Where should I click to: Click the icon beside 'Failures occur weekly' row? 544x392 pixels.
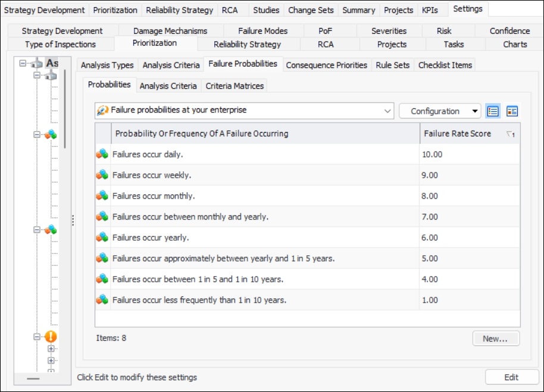pyautogui.click(x=102, y=175)
